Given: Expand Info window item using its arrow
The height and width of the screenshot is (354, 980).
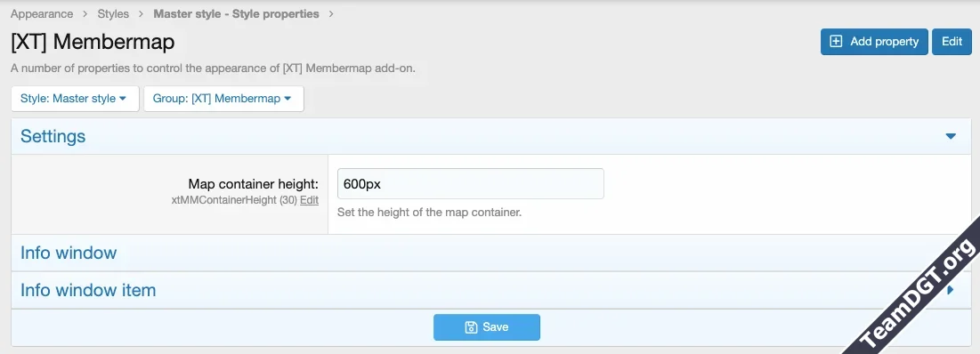Looking at the screenshot, I should (951, 290).
